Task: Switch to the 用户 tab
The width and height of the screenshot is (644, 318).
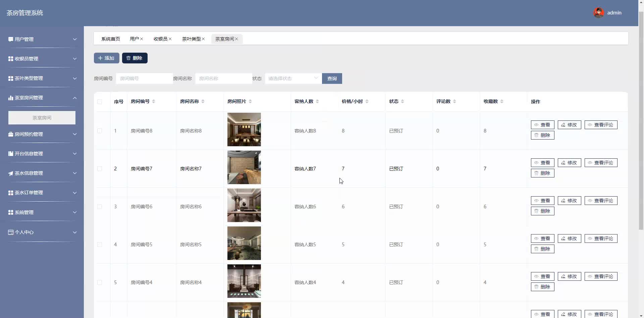Action: pos(134,39)
